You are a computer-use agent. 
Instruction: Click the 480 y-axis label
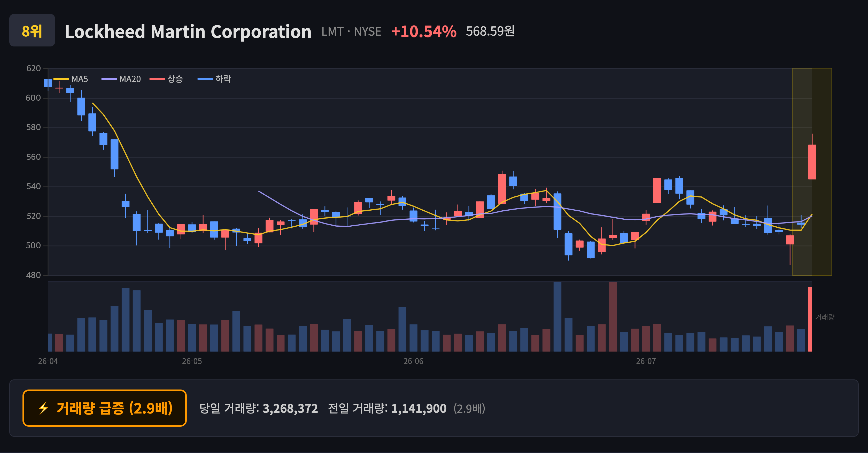point(33,275)
